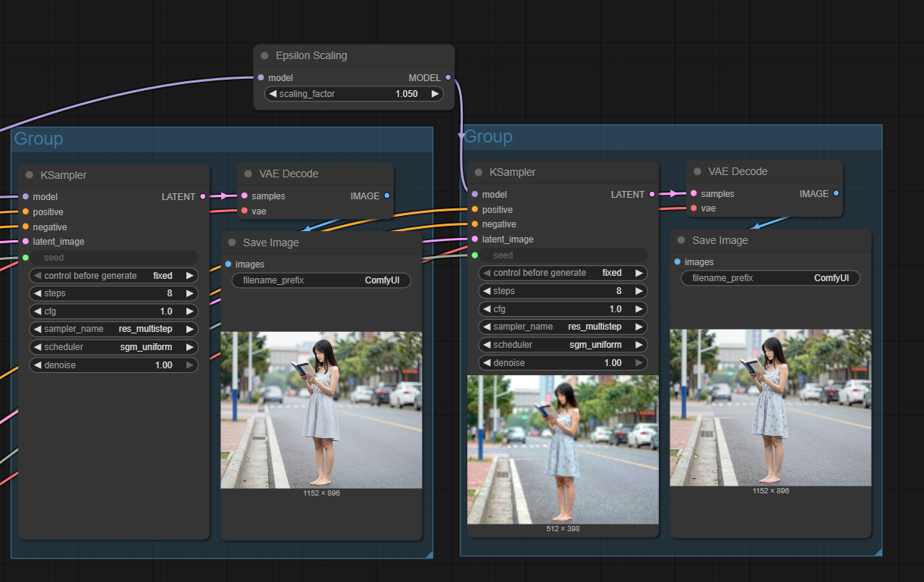The height and width of the screenshot is (582, 924).
Task: Click the model input dot on Epsilon Scaling
Action: point(261,77)
